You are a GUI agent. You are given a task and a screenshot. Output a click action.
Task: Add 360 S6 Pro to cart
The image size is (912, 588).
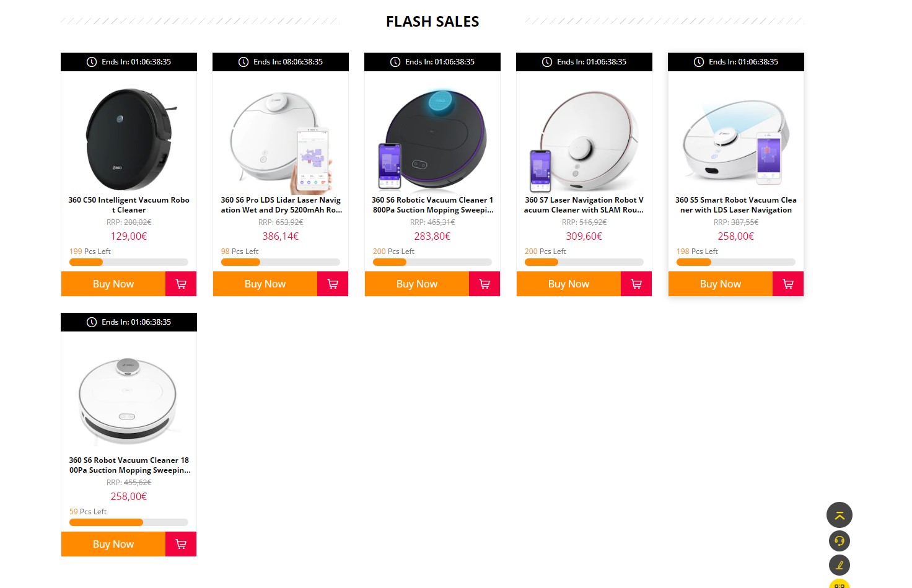point(333,284)
